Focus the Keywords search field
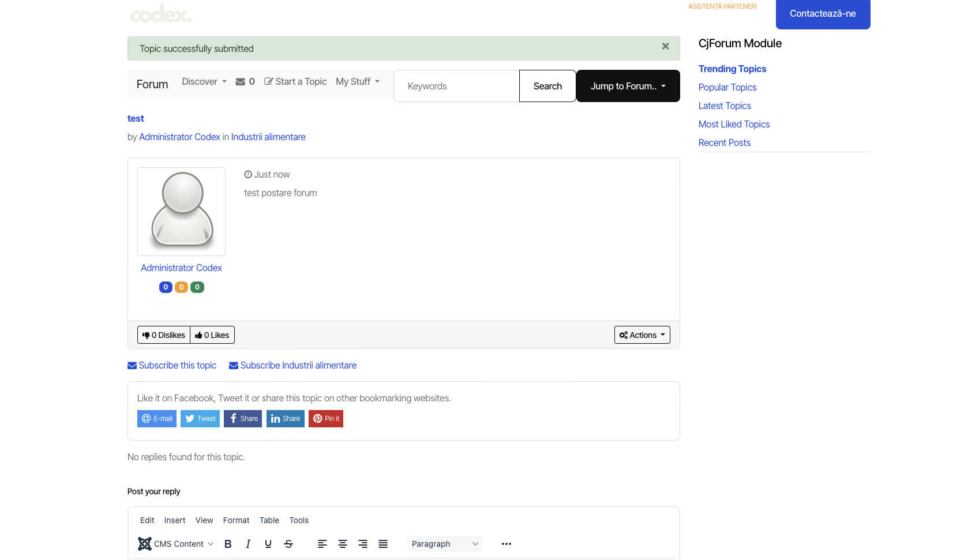This screenshot has height=560, width=979. tap(456, 86)
